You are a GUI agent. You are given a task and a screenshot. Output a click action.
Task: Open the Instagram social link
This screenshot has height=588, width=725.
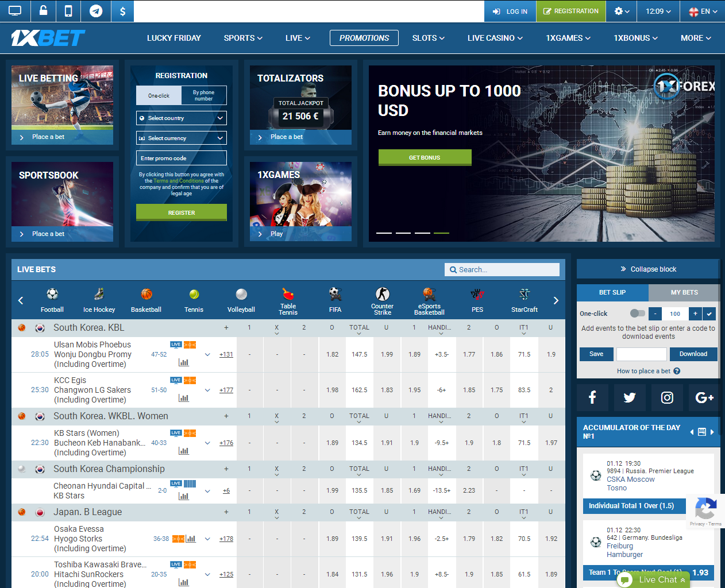click(667, 397)
